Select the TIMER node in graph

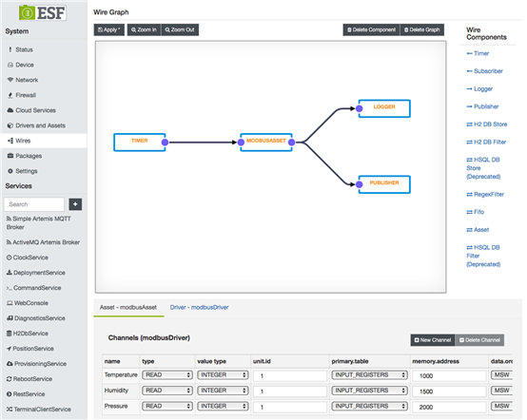[x=140, y=143]
